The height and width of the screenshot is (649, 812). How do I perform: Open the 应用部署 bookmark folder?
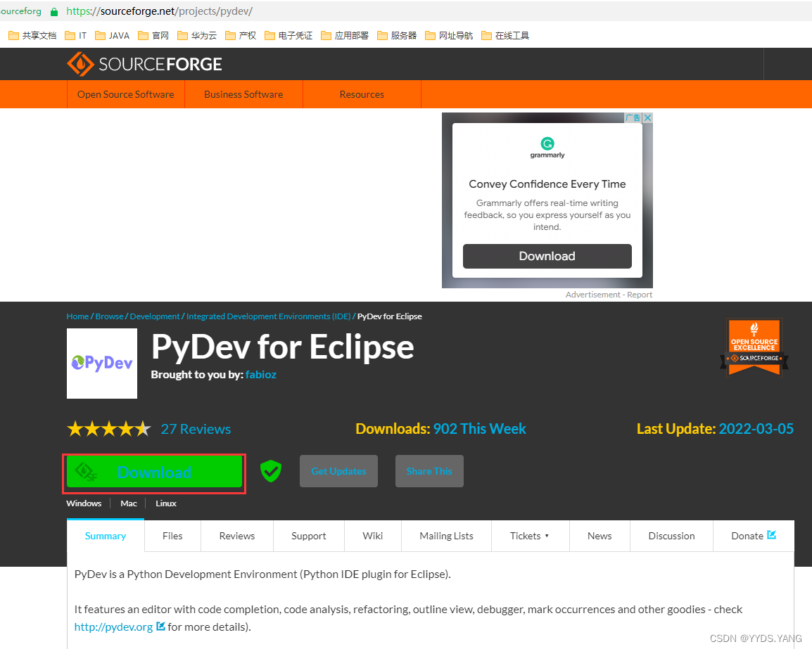pos(345,35)
